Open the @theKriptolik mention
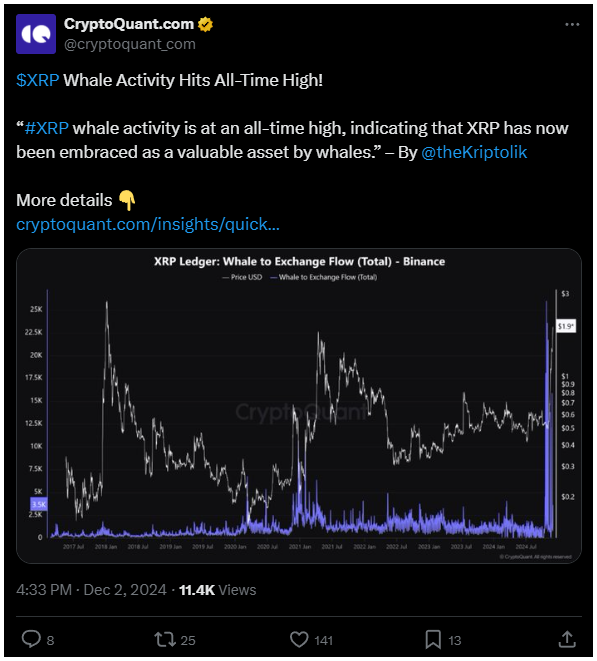 (474, 152)
